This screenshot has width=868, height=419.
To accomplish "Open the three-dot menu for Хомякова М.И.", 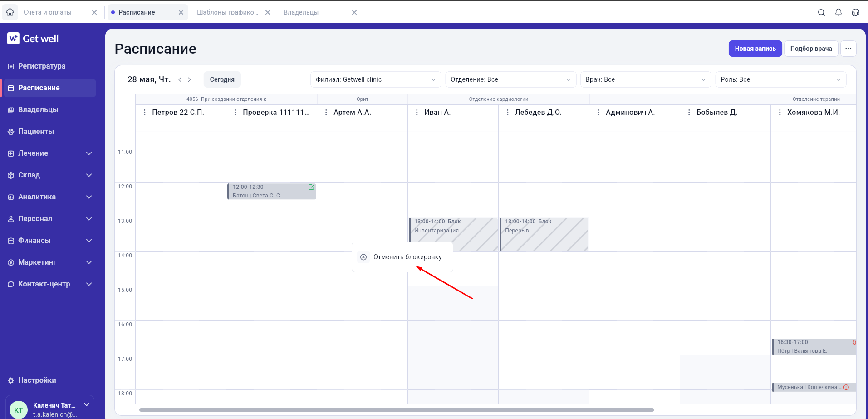I will click(780, 113).
